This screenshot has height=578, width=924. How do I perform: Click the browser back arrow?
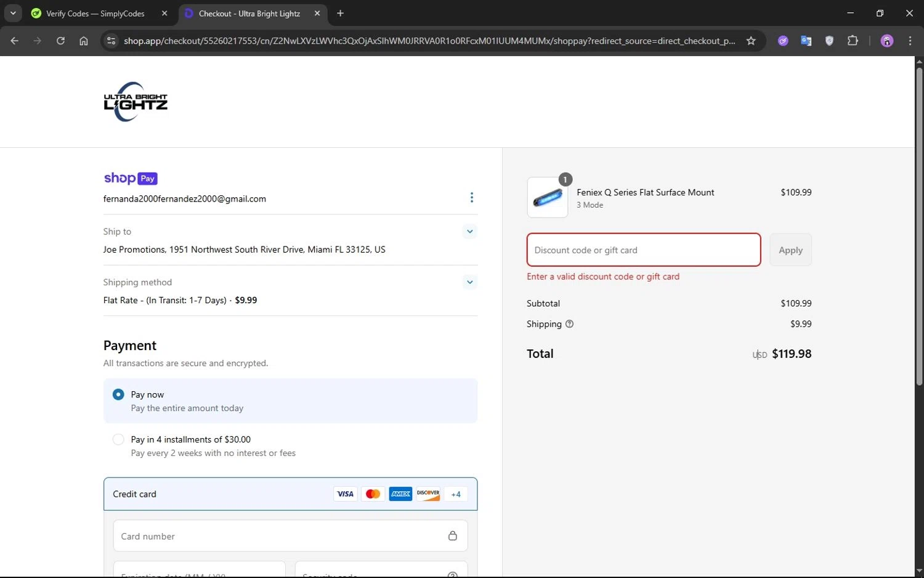(15, 41)
